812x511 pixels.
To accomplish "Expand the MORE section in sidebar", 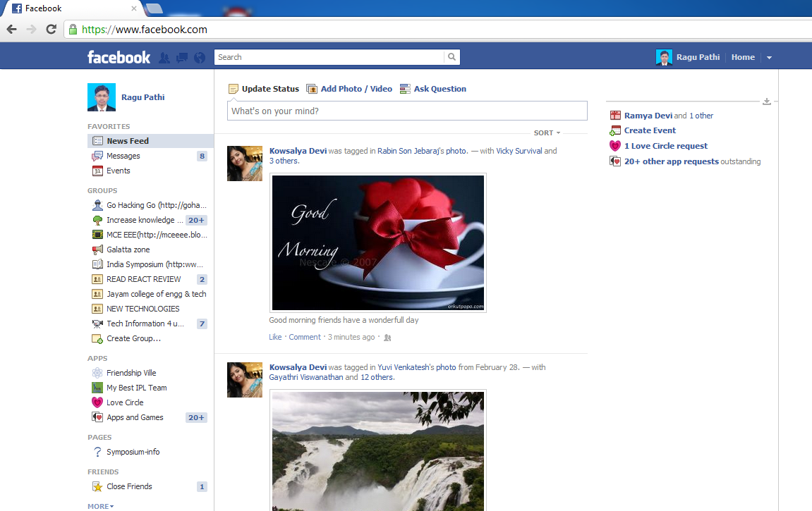I will tap(100, 506).
